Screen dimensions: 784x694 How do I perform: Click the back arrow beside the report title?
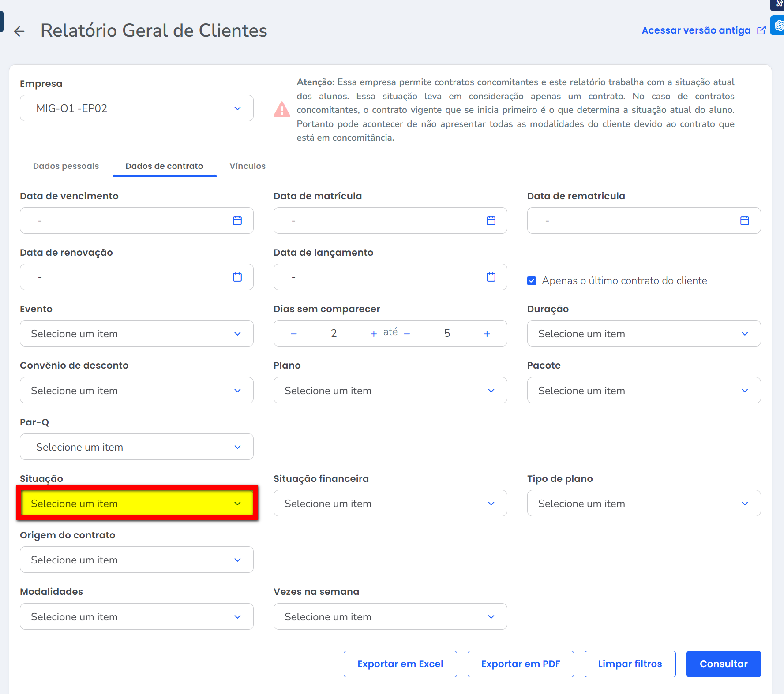click(19, 31)
